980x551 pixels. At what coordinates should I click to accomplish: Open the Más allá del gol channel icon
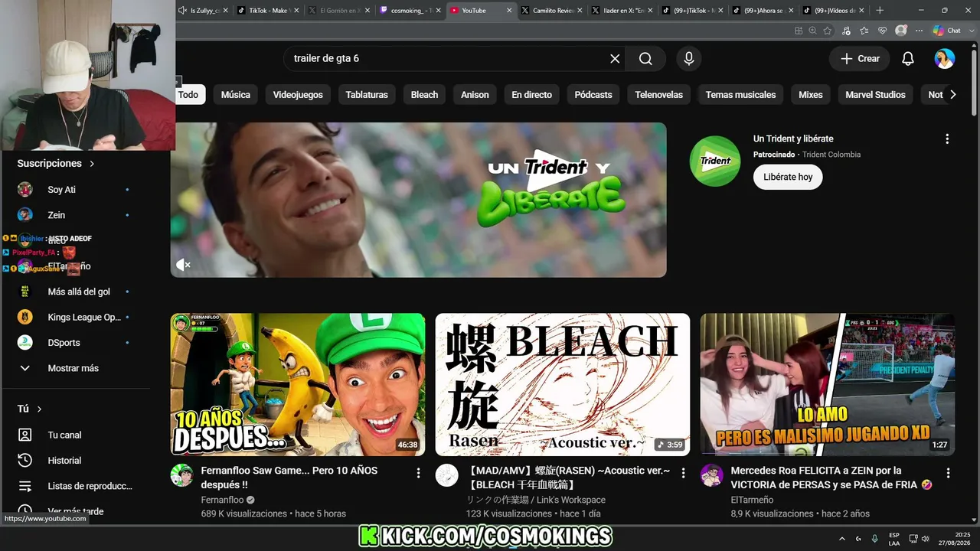click(25, 292)
